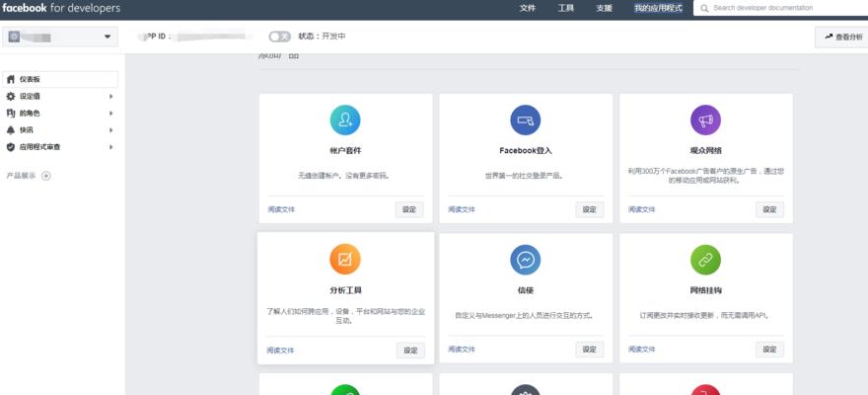The image size is (868, 395).
Task: Click 设定 on the Facebook登入 card
Action: point(590,209)
